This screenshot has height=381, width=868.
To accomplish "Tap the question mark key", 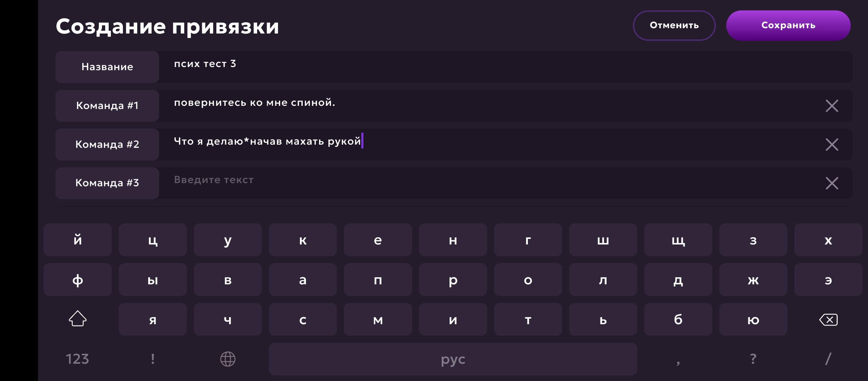I will [x=753, y=359].
